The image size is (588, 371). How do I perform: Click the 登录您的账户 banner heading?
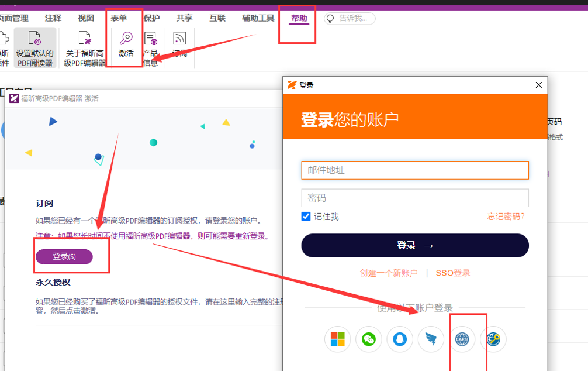tap(350, 120)
